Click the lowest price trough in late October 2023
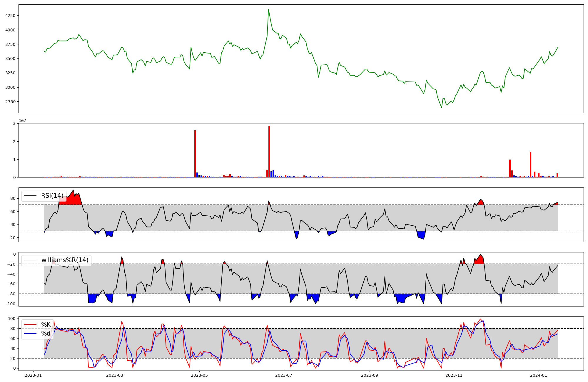The width and height of the screenshot is (588, 382). click(x=441, y=108)
